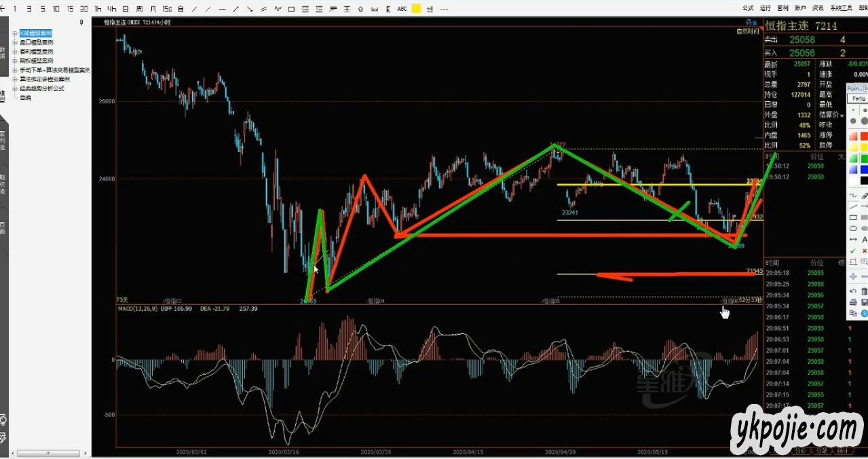Pick the zigzag polyline drawing tool
Screen dimensions: 868x459
[x=278, y=9]
